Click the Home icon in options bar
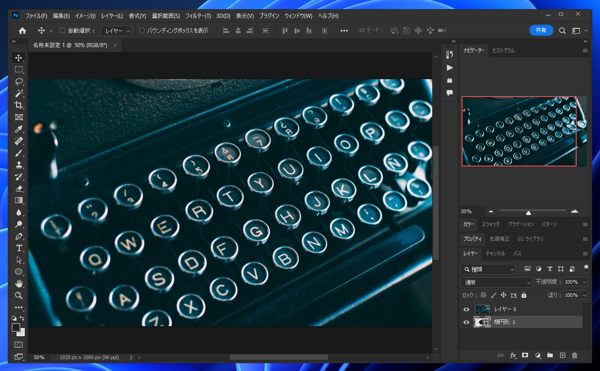This screenshot has height=371, width=600. point(23,31)
